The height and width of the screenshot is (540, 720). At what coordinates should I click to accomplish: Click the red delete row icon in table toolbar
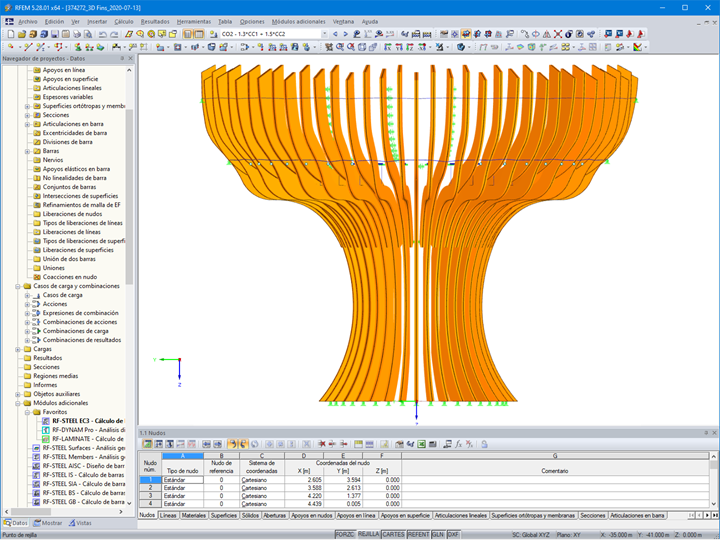322,444
